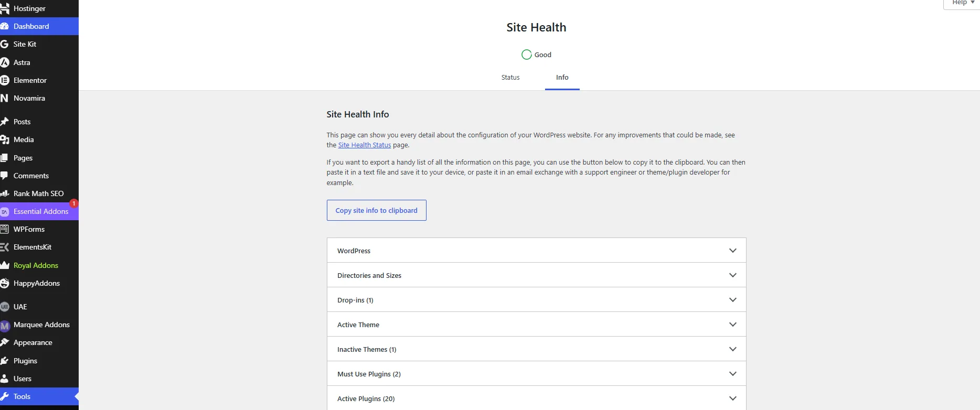This screenshot has height=410, width=980.
Task: Click the Essential Addons notification badge
Action: 74,203
